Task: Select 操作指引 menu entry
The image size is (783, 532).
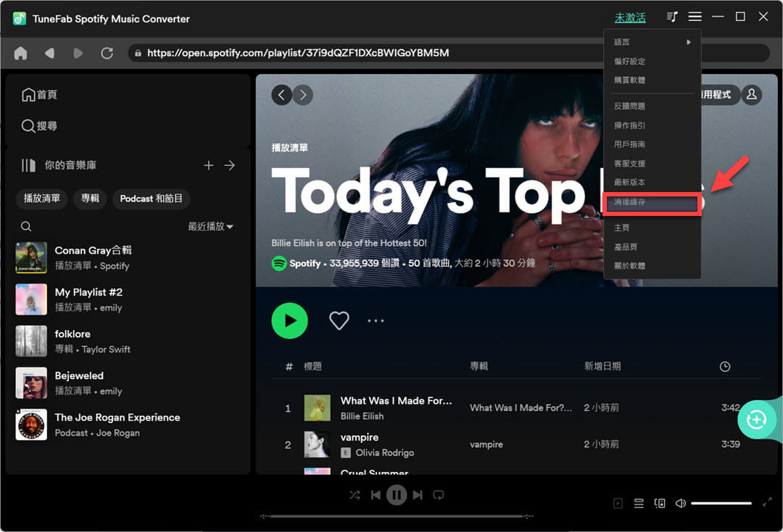Action: (652, 125)
